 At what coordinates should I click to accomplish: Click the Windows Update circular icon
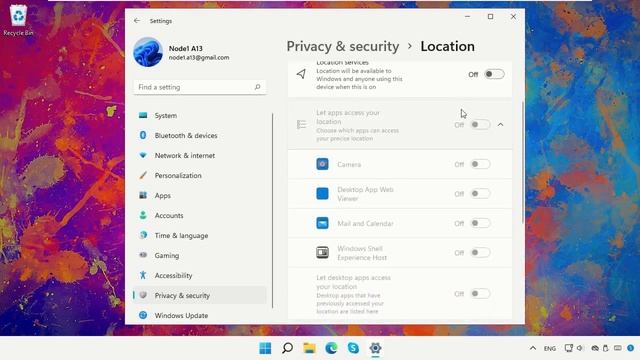point(143,315)
